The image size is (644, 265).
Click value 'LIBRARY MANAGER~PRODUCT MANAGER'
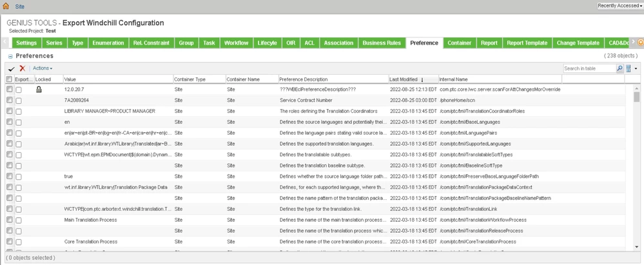click(110, 111)
